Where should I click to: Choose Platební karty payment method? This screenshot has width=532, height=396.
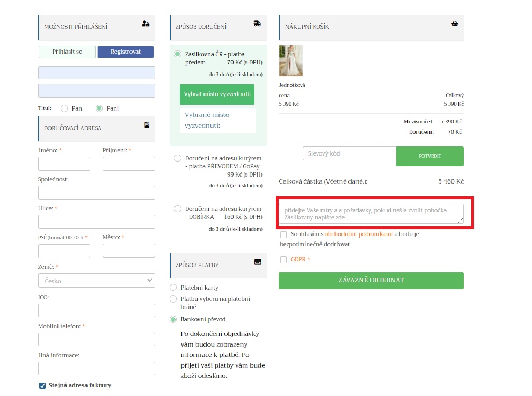pyautogui.click(x=173, y=288)
